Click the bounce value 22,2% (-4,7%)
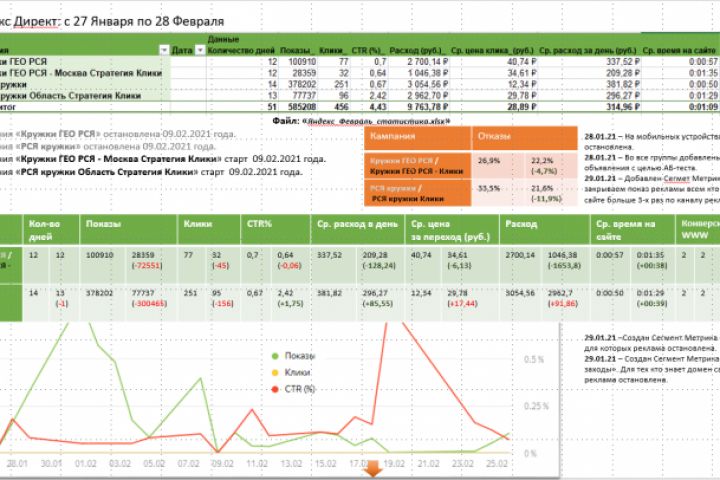The width and height of the screenshot is (720, 480). point(544,166)
